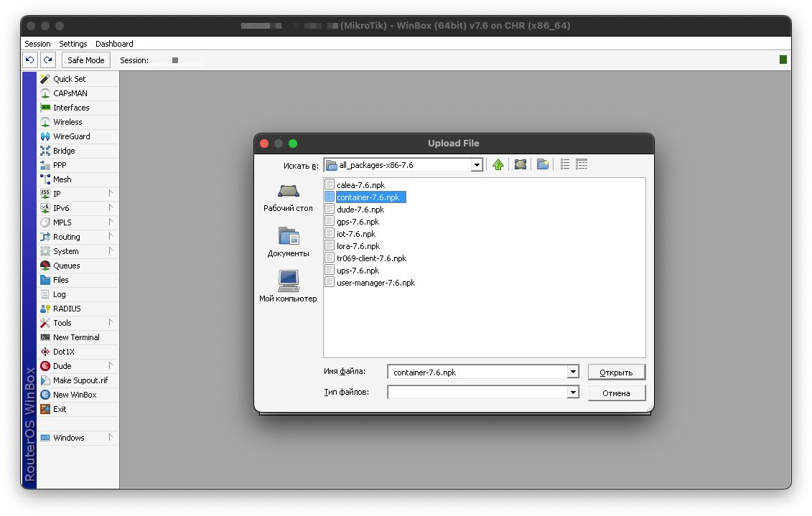This screenshot has width=812, height=516.
Task: Switch file browser to details view
Action: point(582,164)
